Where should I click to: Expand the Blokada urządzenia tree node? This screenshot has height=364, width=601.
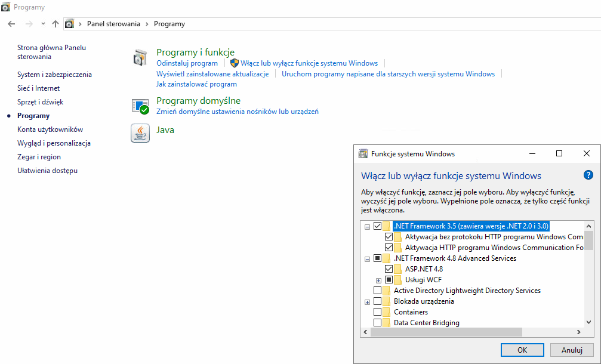pos(367,302)
